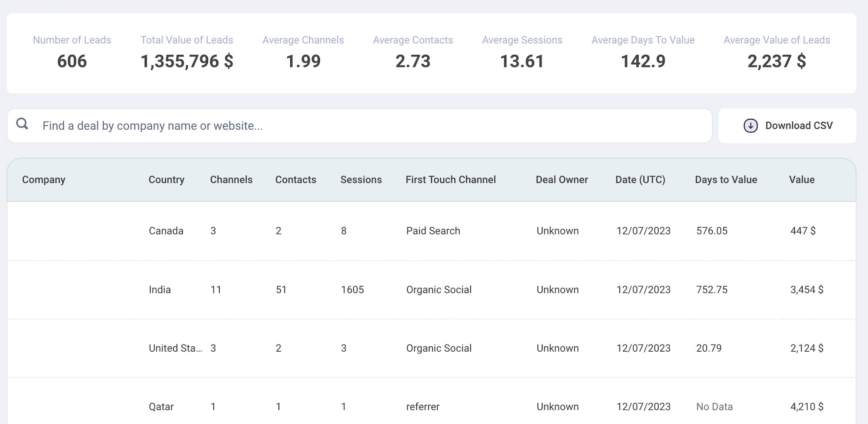Click the 2,124 $ value cell
The width and height of the screenshot is (868, 424).
click(807, 348)
